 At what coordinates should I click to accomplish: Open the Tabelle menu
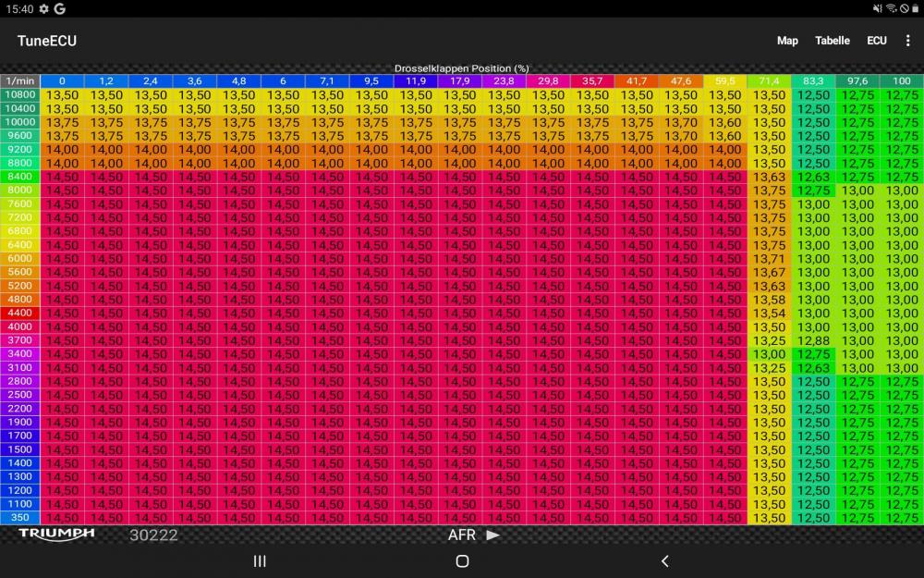click(x=833, y=41)
